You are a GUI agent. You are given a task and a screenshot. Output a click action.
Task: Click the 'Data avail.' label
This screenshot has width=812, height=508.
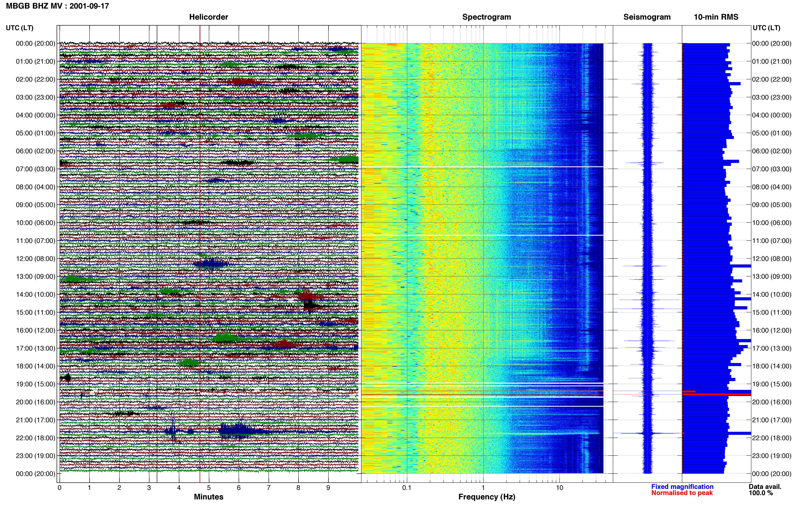click(x=765, y=486)
